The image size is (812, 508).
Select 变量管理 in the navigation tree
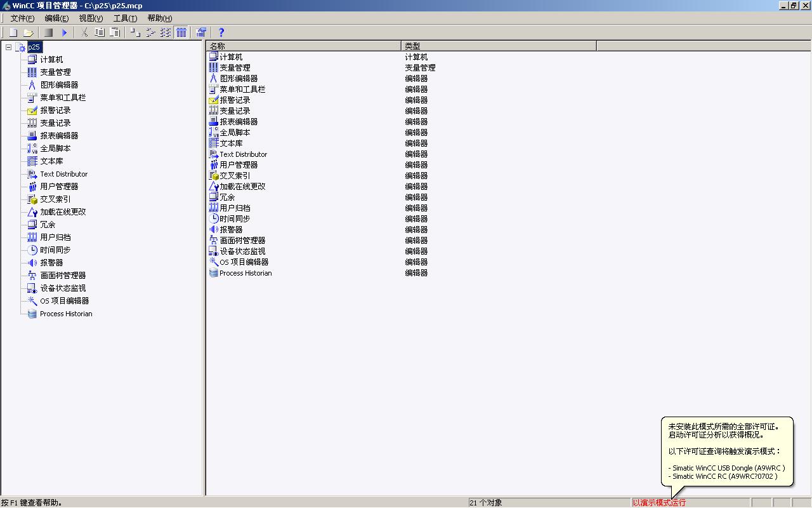[55, 72]
